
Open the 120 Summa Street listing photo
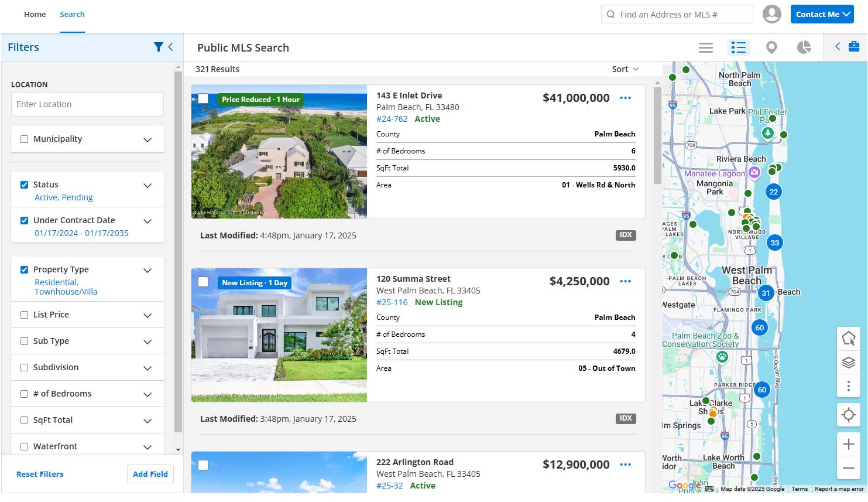click(x=279, y=335)
